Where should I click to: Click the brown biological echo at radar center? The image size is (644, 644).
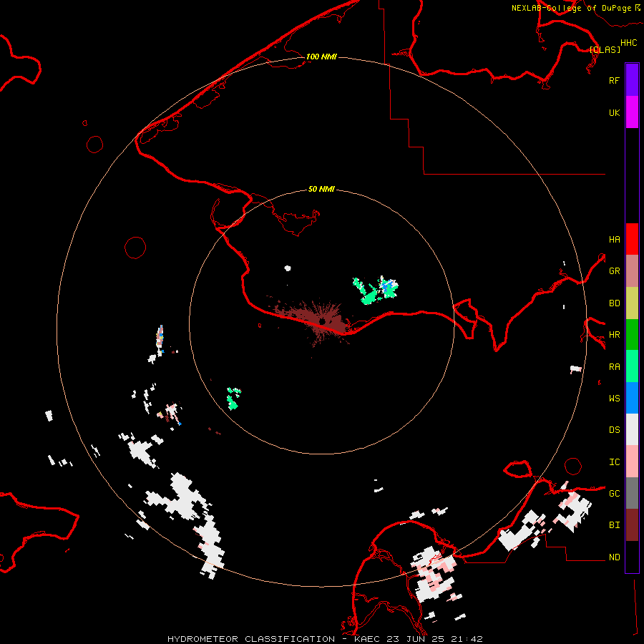pyautogui.click(x=323, y=321)
